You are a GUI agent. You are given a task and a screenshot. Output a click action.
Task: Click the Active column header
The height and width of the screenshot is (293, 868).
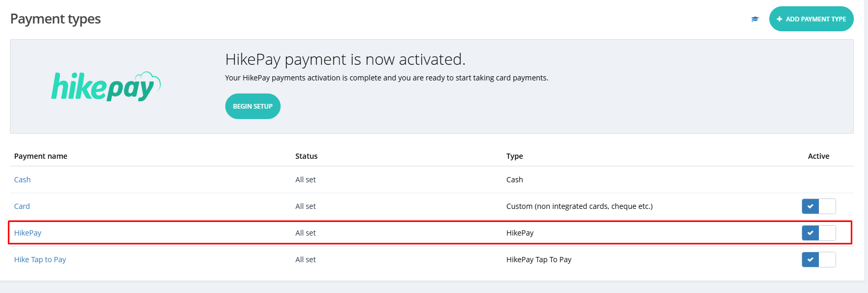click(818, 156)
